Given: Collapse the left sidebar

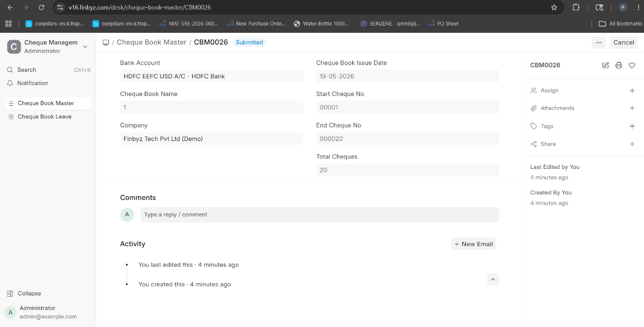Looking at the screenshot, I should coord(24,294).
